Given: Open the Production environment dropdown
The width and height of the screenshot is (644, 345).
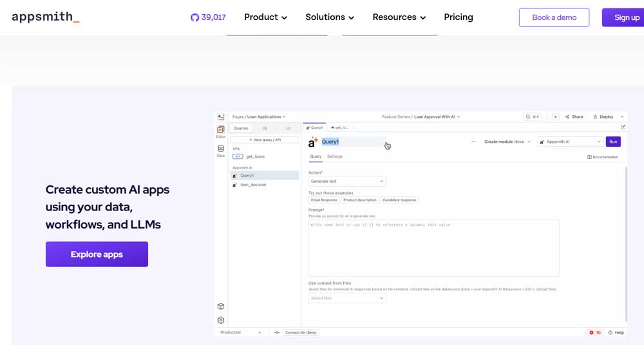Looking at the screenshot, I should click(x=241, y=333).
